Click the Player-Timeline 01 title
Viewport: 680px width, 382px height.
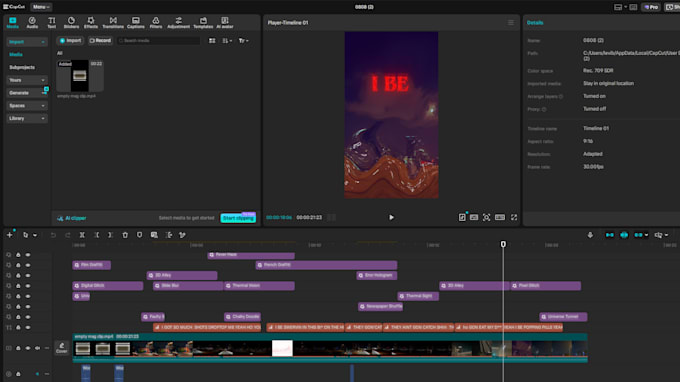click(x=288, y=23)
